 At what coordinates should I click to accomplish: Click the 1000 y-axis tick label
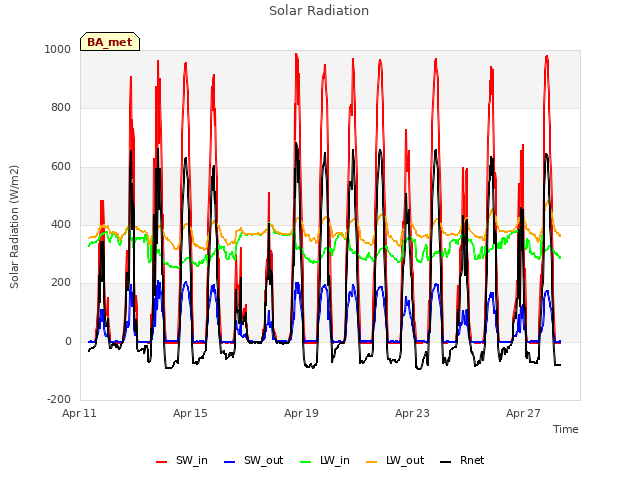58,49
